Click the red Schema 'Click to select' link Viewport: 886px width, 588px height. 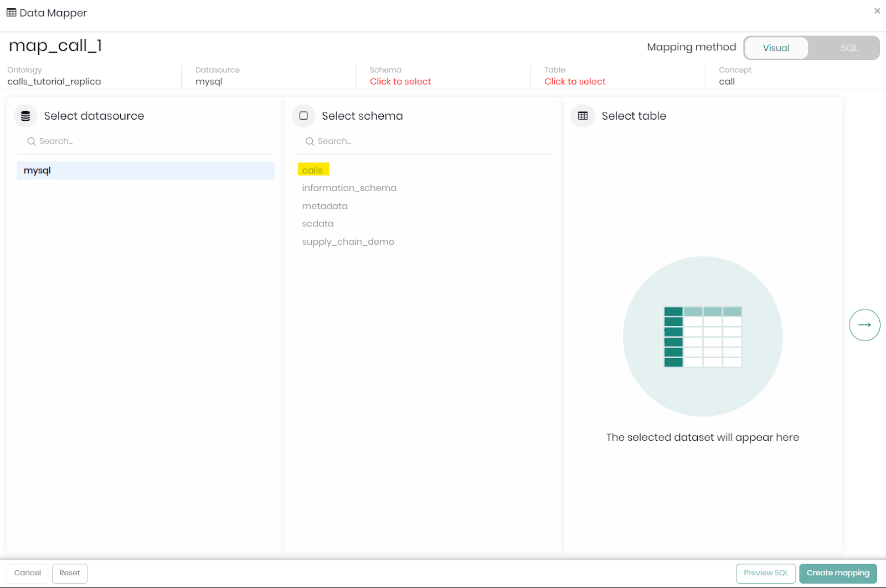(400, 82)
